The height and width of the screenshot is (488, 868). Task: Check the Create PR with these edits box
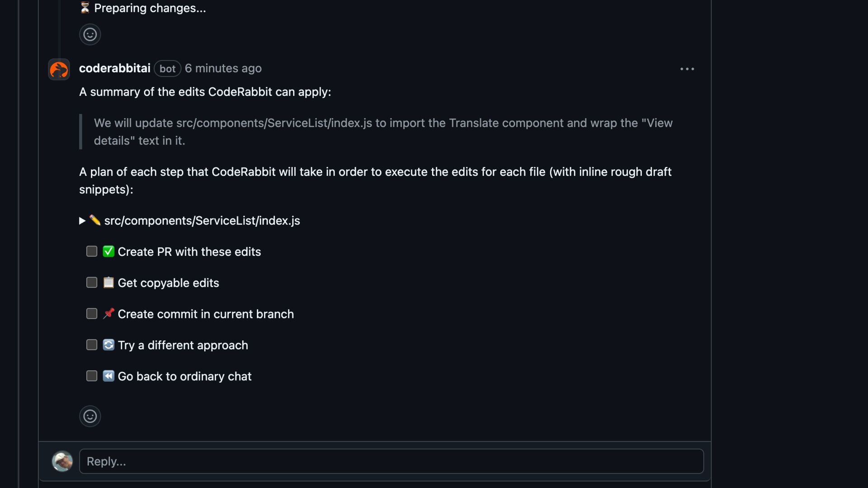[x=92, y=252]
